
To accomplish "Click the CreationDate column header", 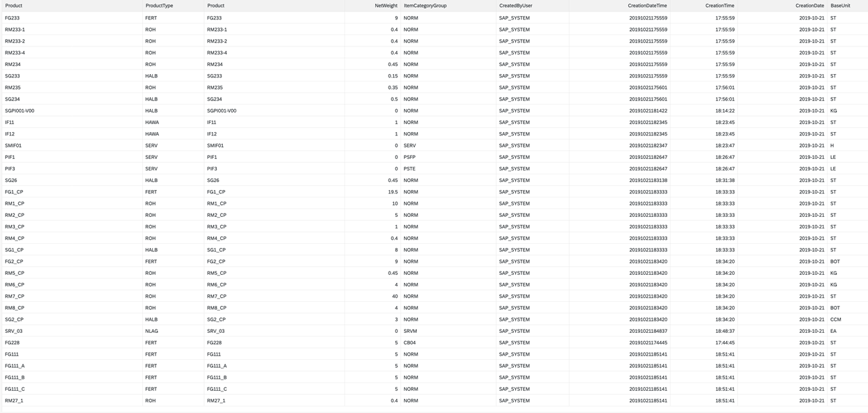I will pos(809,5).
